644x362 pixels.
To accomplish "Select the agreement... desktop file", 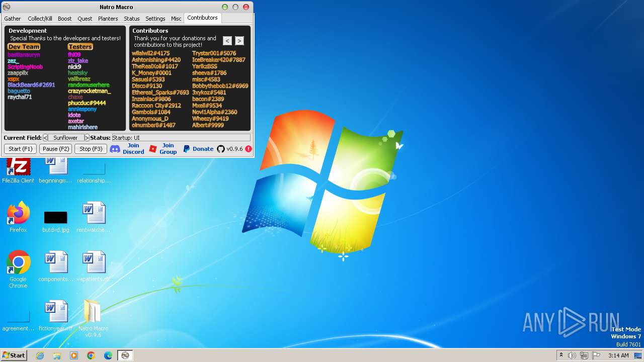I will [18, 320].
